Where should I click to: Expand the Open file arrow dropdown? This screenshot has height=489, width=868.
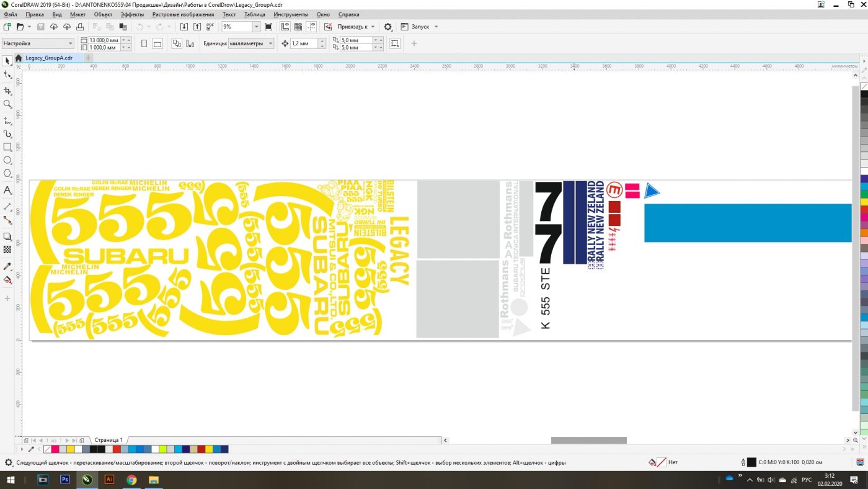[x=29, y=27]
